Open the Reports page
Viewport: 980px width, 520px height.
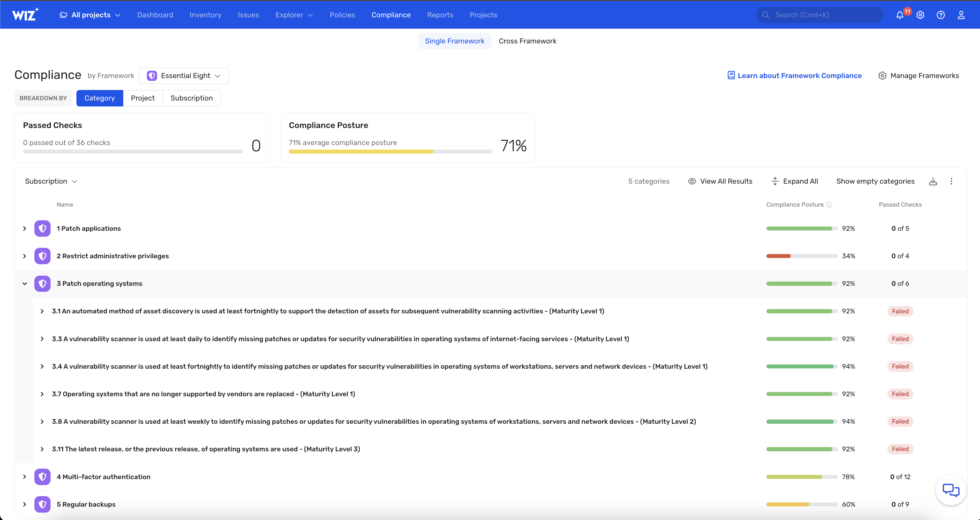(440, 15)
